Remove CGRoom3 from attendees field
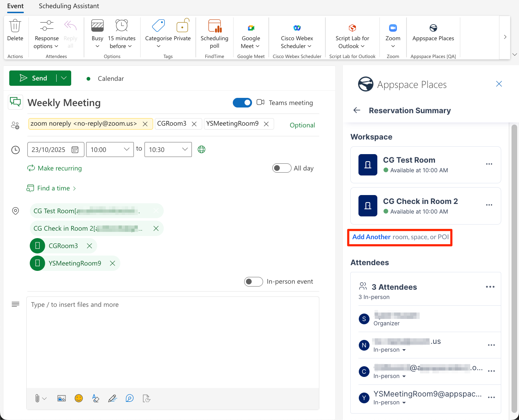 tap(194, 124)
